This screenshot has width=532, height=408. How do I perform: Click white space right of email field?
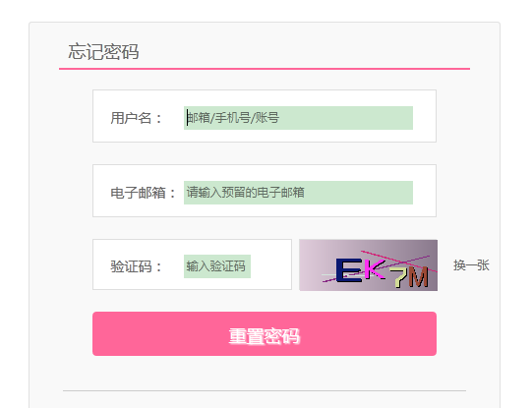(425, 191)
